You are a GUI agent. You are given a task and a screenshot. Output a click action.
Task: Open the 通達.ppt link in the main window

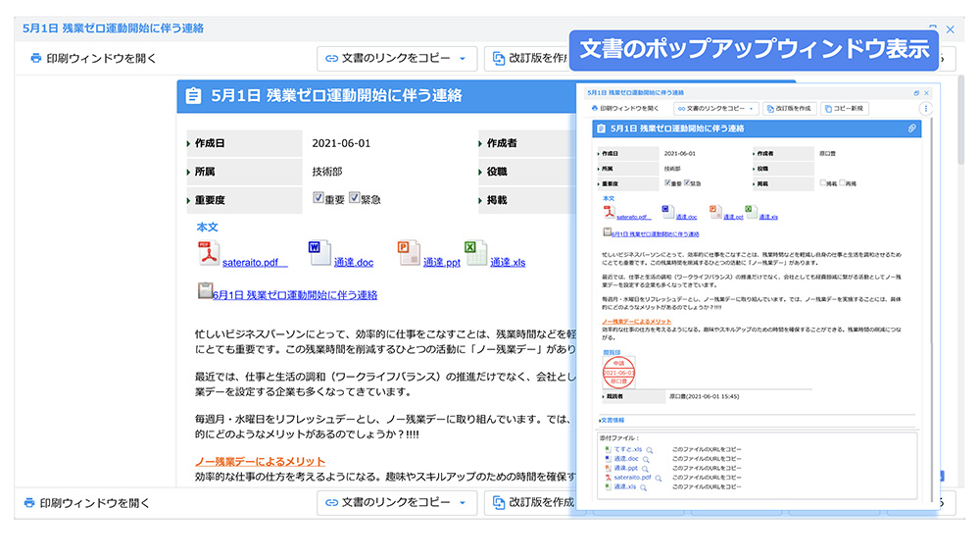point(441,262)
